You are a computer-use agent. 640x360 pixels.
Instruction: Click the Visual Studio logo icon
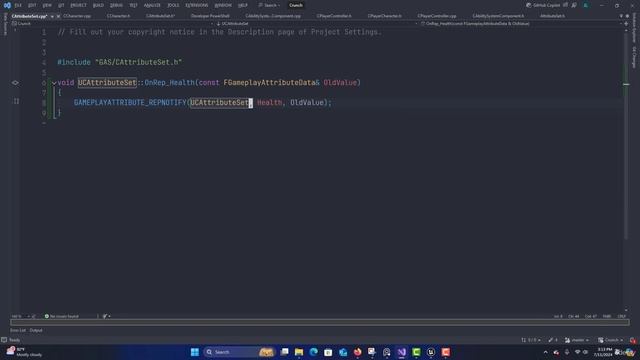tap(7, 5)
